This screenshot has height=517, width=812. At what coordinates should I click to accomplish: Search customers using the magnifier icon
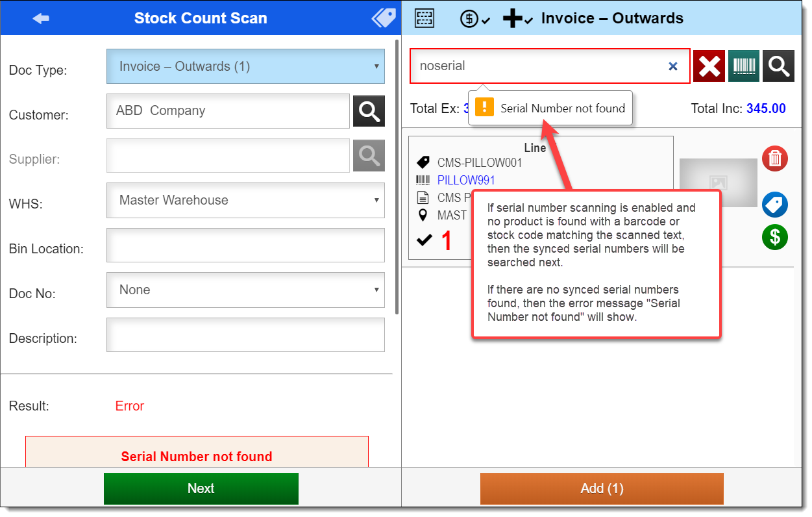(x=369, y=111)
